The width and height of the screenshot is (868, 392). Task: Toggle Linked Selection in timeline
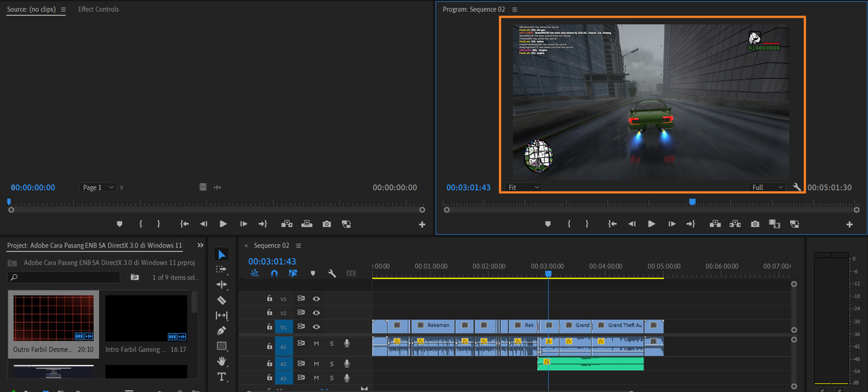pyautogui.click(x=293, y=273)
